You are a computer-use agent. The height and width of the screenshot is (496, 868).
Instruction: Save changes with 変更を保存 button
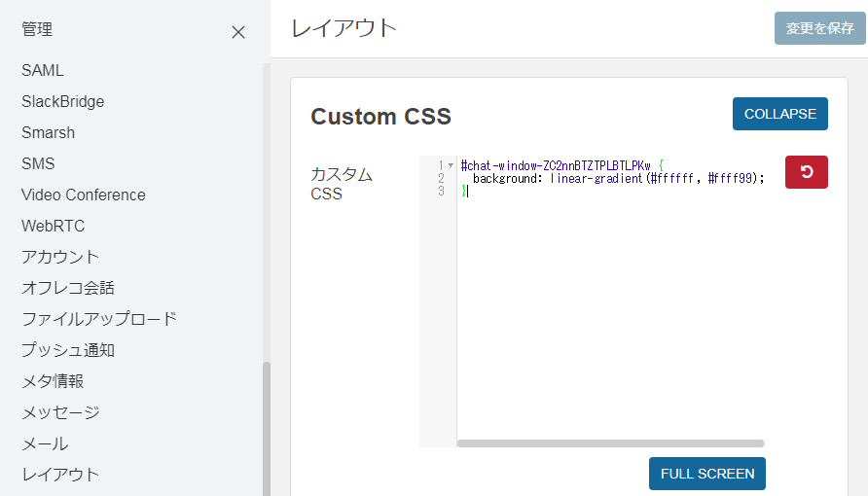tap(819, 28)
